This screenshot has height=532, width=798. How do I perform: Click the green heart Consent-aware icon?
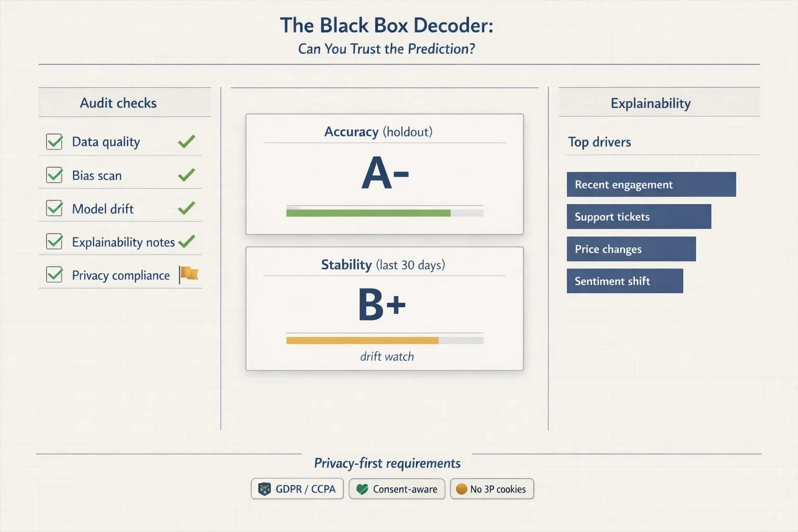[362, 489]
